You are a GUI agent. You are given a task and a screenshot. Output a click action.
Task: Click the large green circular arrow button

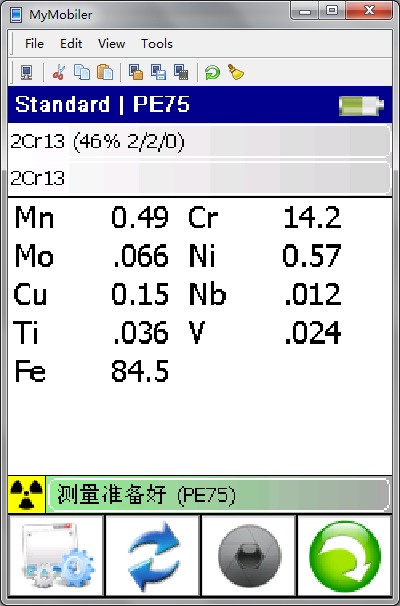345,555
